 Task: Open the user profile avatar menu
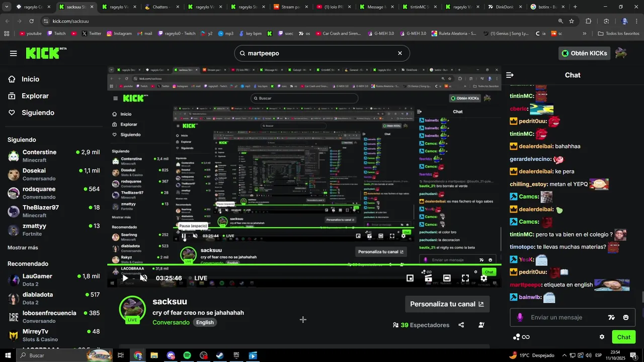(x=621, y=53)
